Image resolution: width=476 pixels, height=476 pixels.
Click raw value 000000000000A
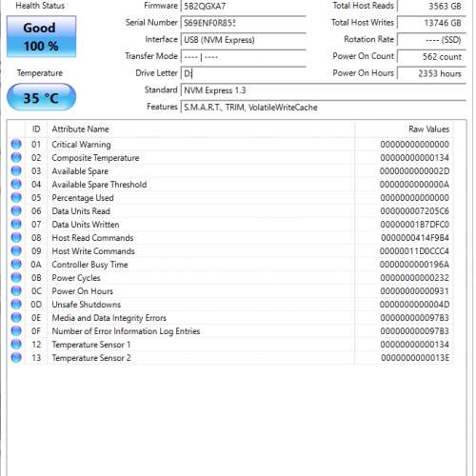pos(414,185)
